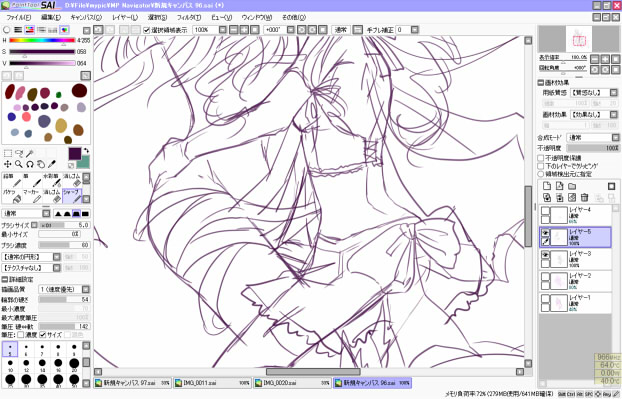This screenshot has width=622, height=399.
Task: Choose the バケツ bucket fill tool
Action: pyautogui.click(x=12, y=196)
